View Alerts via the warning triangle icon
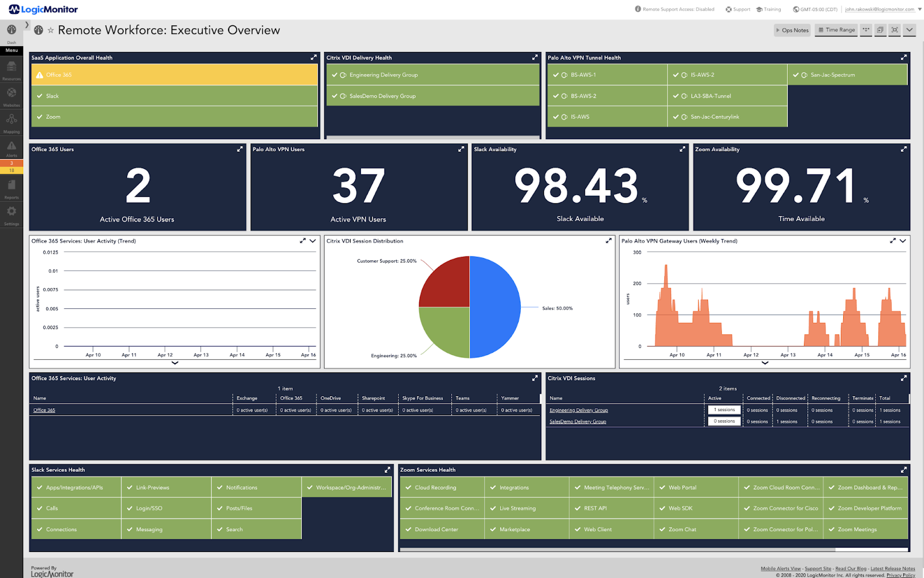The width and height of the screenshot is (924, 578). (12, 146)
